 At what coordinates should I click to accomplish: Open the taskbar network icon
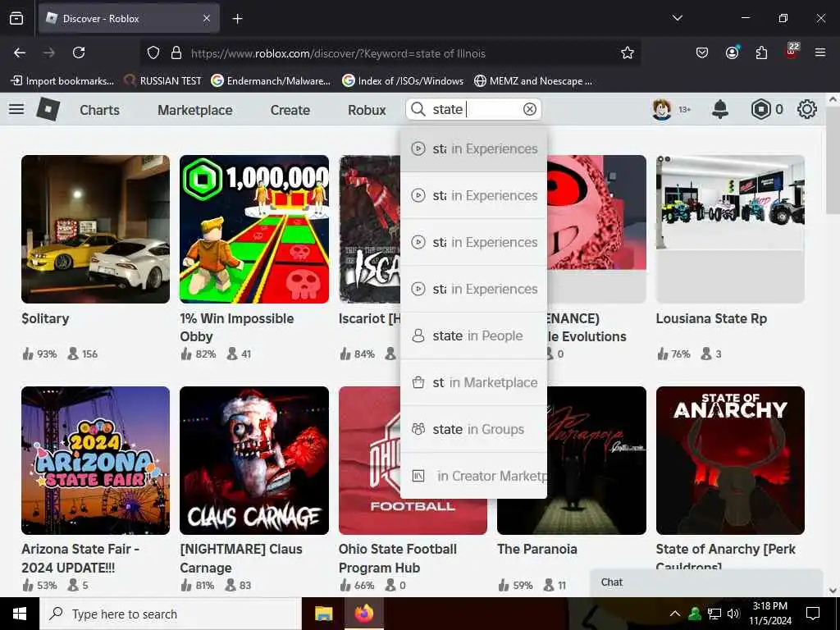point(714,614)
